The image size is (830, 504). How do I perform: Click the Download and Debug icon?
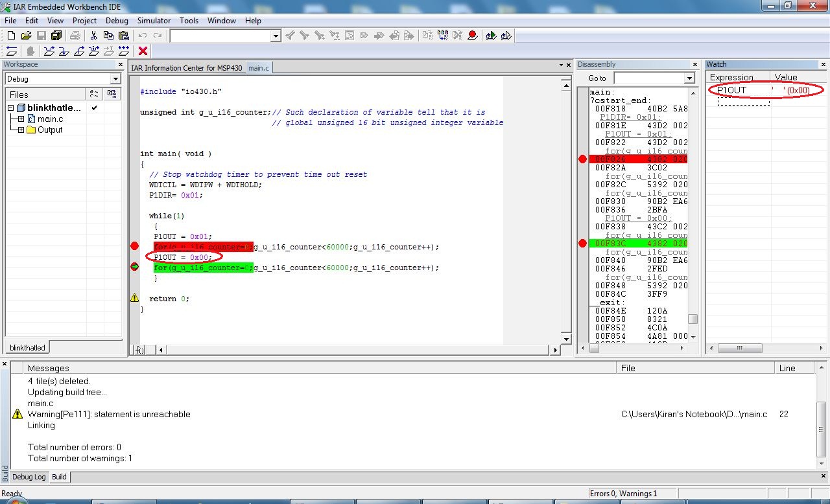tap(491, 36)
